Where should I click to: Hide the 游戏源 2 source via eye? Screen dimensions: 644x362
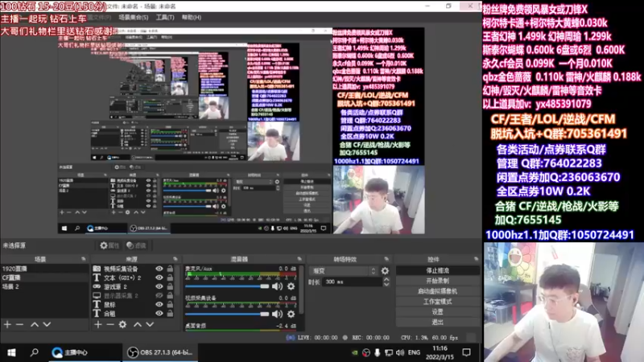(x=159, y=286)
